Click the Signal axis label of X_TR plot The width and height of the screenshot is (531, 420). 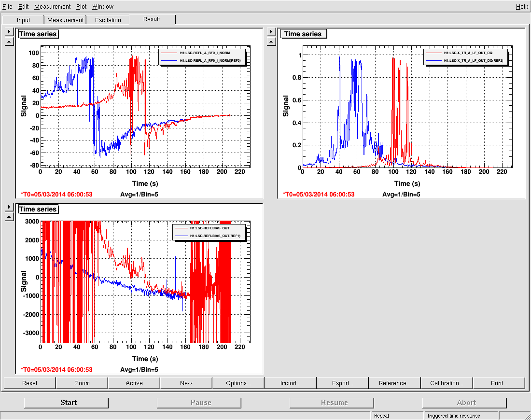(x=286, y=106)
